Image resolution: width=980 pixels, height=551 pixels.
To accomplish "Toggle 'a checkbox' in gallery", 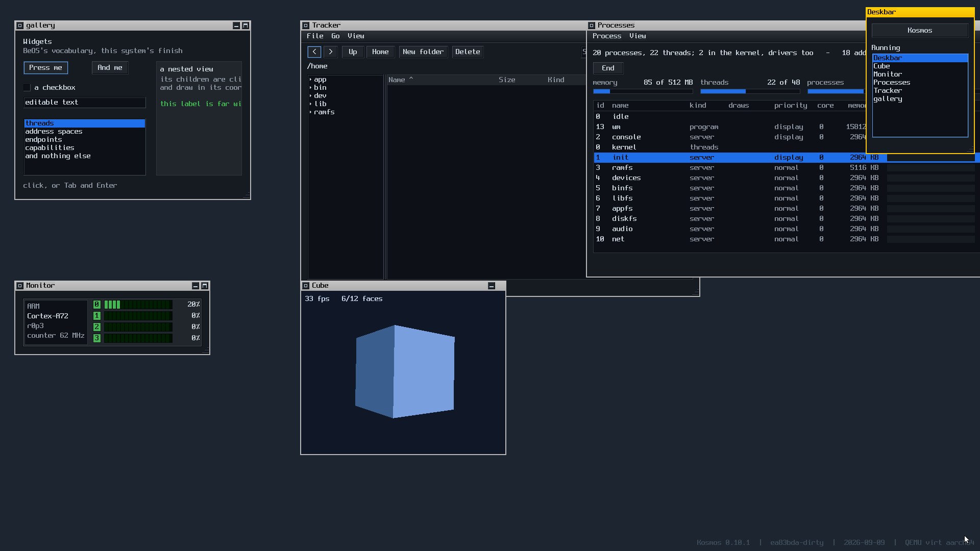I will pyautogui.click(x=27, y=88).
